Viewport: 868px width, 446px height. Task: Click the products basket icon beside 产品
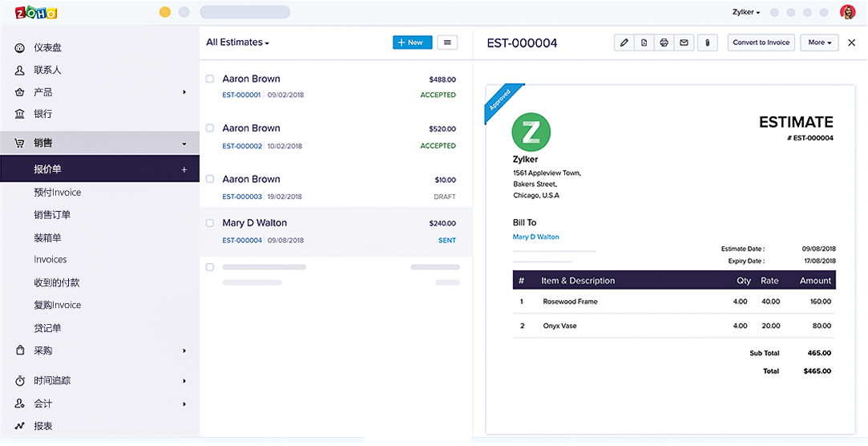point(20,92)
